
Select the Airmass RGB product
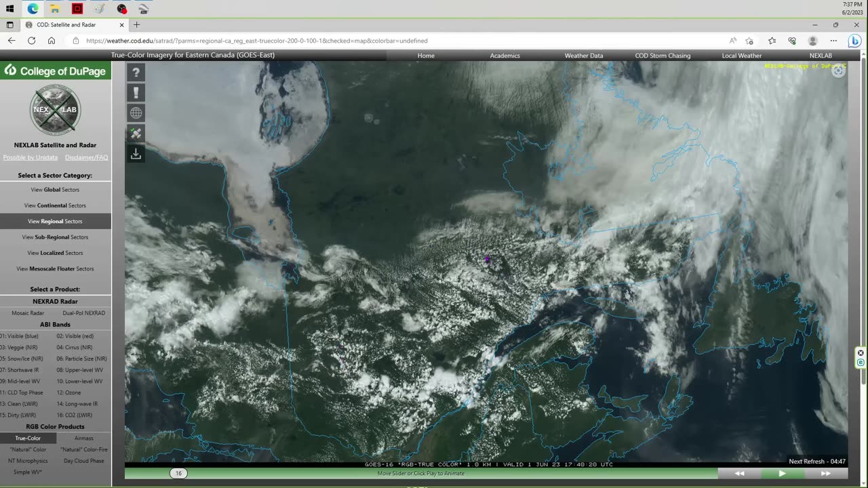[83, 438]
